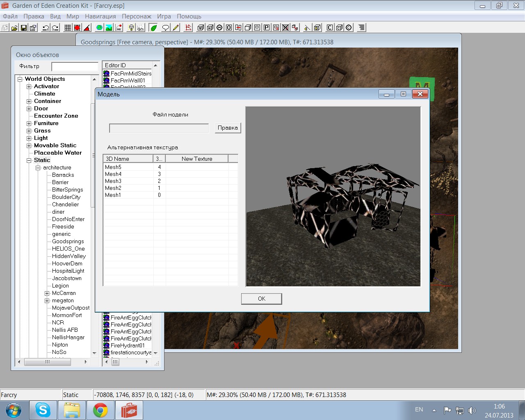This screenshot has height=420, width=525.
Task: Expand the Furniture tree node
Action: coord(29,123)
